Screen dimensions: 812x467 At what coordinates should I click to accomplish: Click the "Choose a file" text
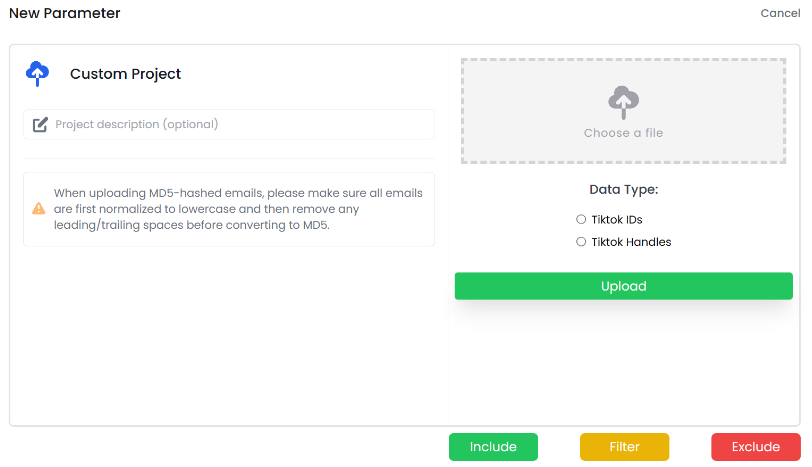coord(623,133)
